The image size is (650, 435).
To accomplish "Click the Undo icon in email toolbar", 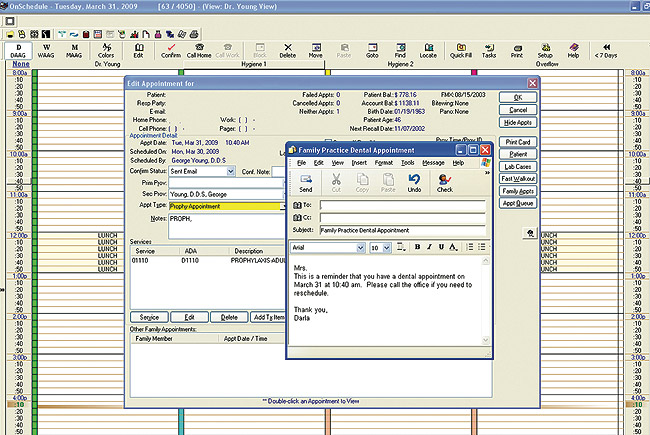I will [413, 182].
